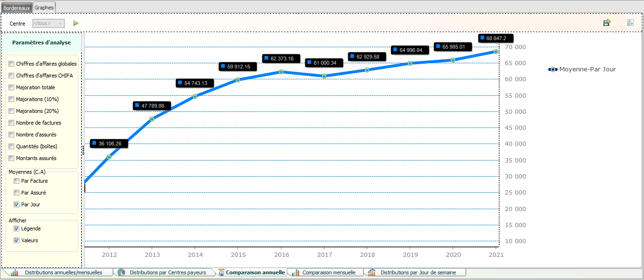Click the Paramètres d'analyse panel header
The image size is (644, 280).
coord(42,42)
